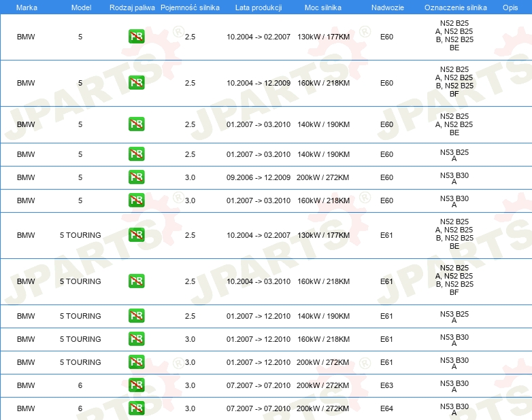This screenshot has height=420, width=532.
Task: Click the fuel icon in the 5 TOURING 10.2004 -> 03.2010 row
Action: coord(137,281)
